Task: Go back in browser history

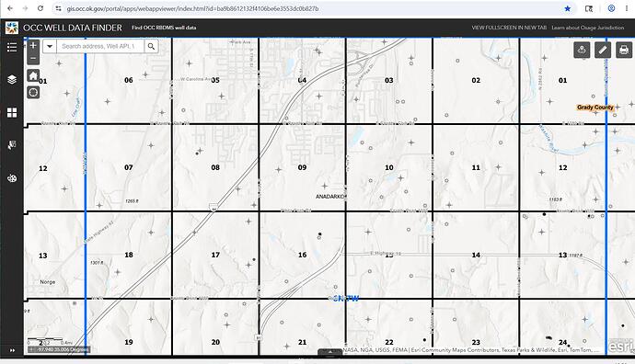Action: (x=10, y=8)
